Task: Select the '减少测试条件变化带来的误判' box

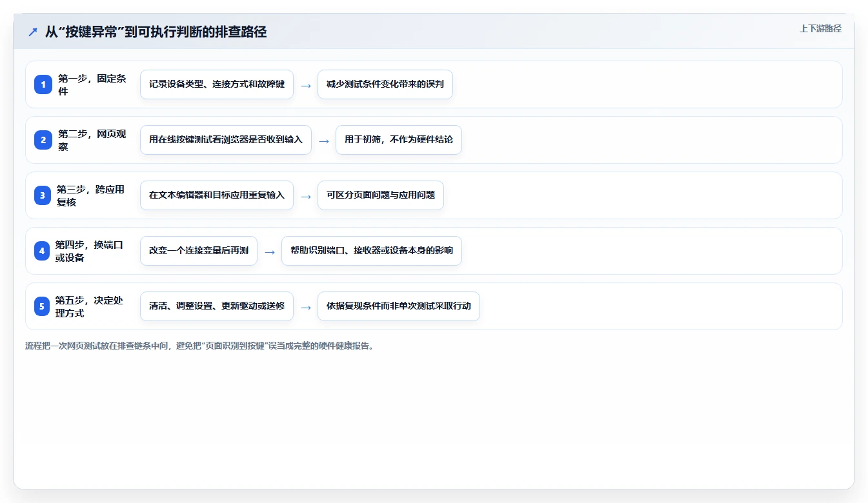Action: pos(385,84)
